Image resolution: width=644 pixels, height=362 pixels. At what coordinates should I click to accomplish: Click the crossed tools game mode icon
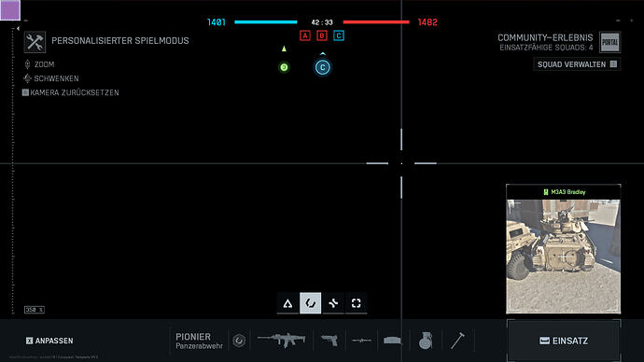35,42
